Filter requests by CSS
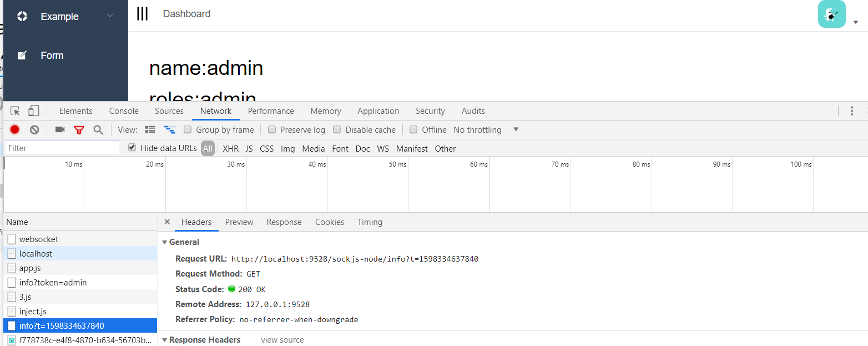 [267, 148]
